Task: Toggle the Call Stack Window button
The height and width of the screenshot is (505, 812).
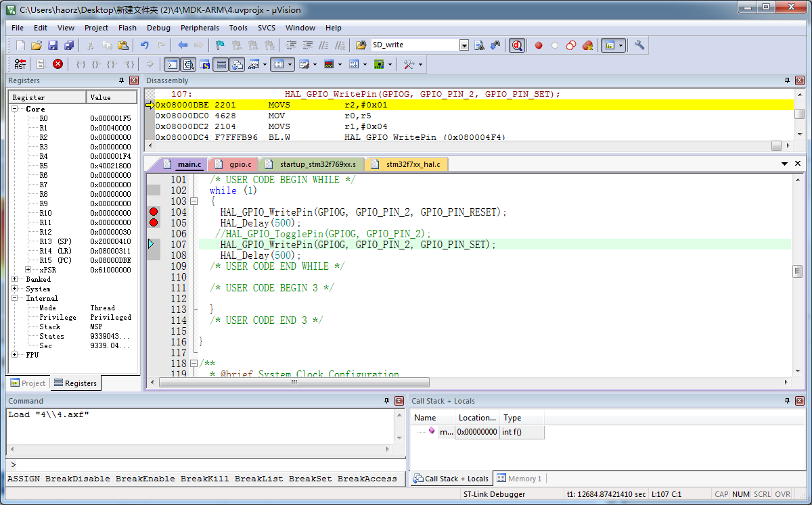Action: pos(237,64)
